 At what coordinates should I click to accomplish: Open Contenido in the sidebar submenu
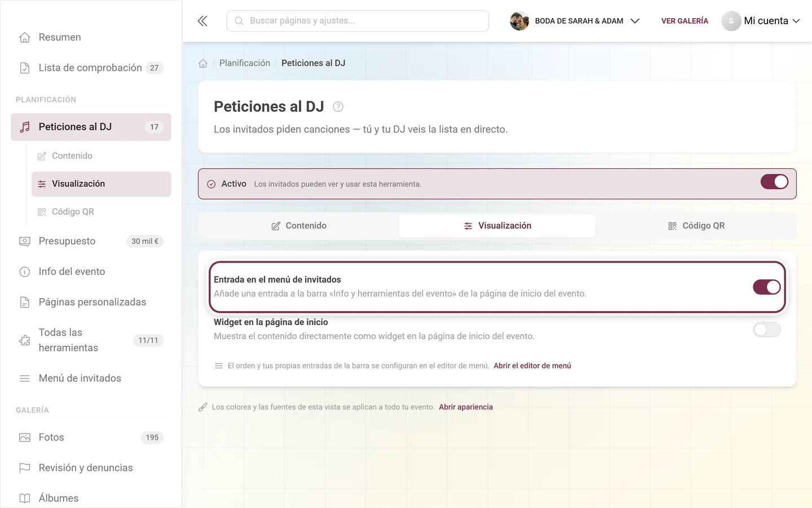(101, 156)
